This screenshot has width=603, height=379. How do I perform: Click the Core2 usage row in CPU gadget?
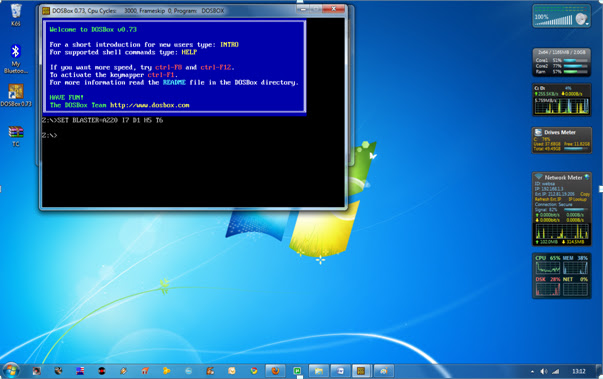click(x=561, y=66)
